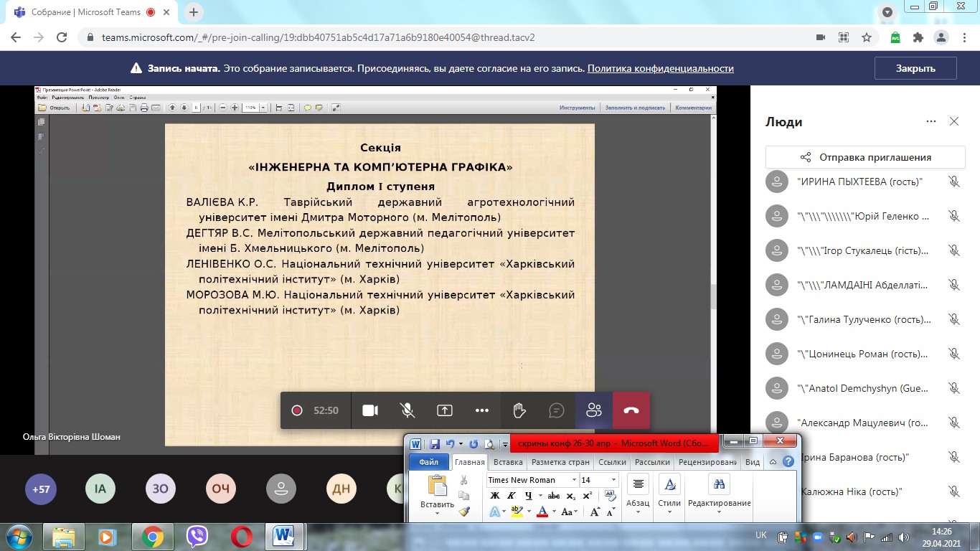Click the Format Painter brush icon

(x=464, y=512)
